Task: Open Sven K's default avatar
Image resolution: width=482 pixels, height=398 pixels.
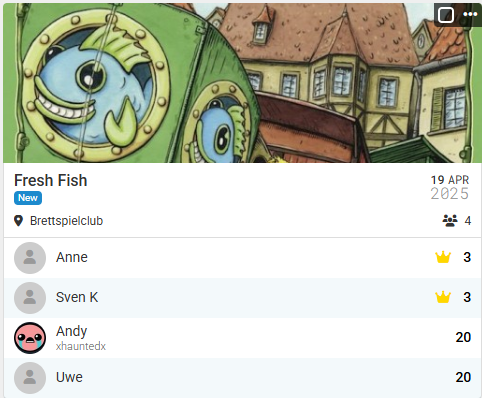Action: [30, 298]
